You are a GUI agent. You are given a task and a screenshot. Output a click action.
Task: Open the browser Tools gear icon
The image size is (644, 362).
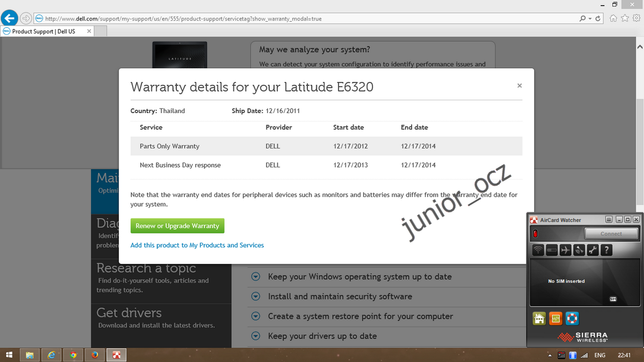pyautogui.click(x=636, y=18)
